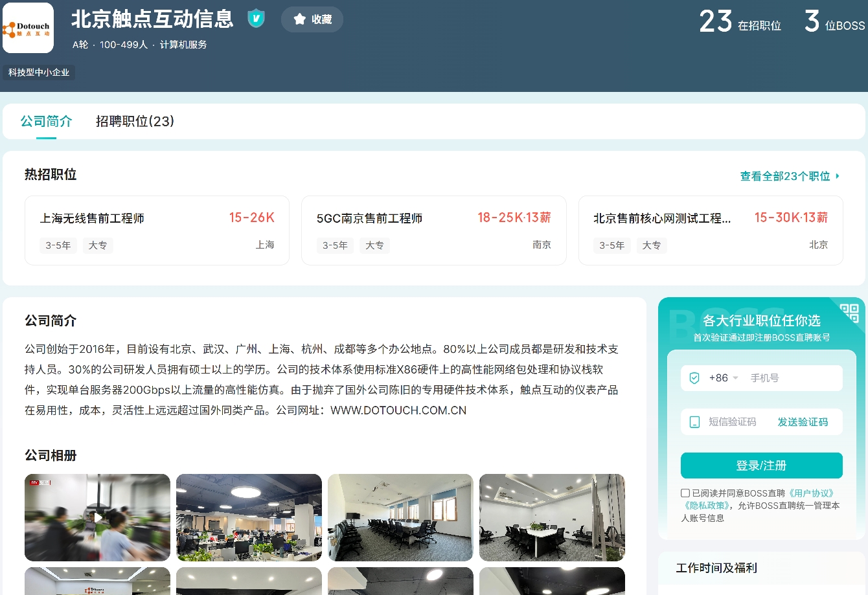Viewport: 868px width, 595px height.
Task: Click the 工作时间及福利 heading
Action: click(716, 568)
